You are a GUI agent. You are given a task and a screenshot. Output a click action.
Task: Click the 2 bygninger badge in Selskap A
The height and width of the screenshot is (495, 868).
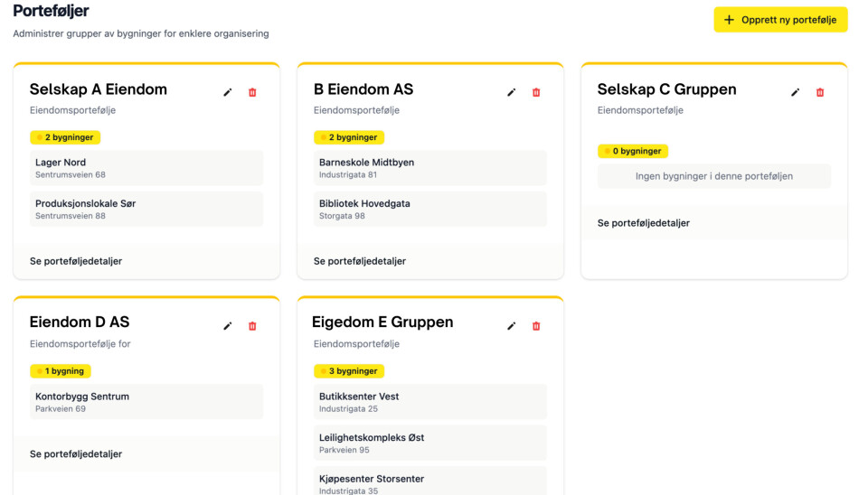coord(65,137)
